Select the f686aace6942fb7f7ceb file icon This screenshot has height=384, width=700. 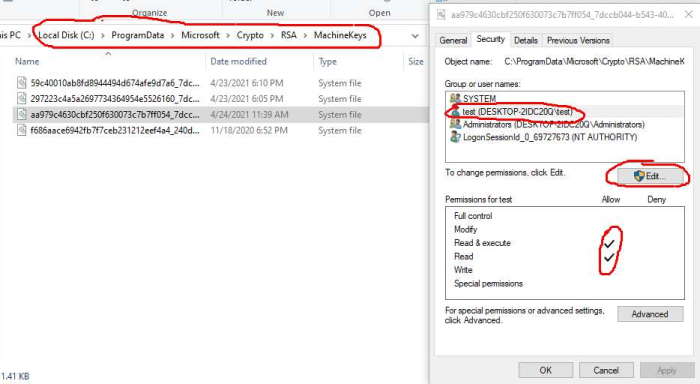click(x=21, y=130)
